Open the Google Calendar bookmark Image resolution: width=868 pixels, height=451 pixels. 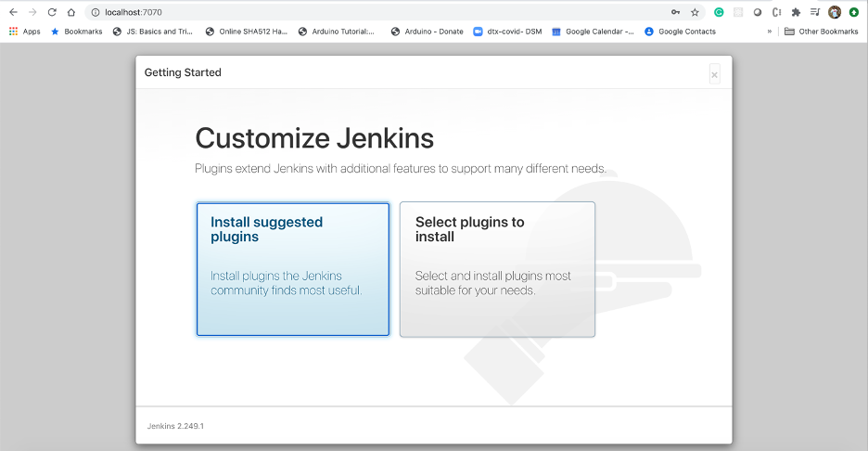point(593,32)
